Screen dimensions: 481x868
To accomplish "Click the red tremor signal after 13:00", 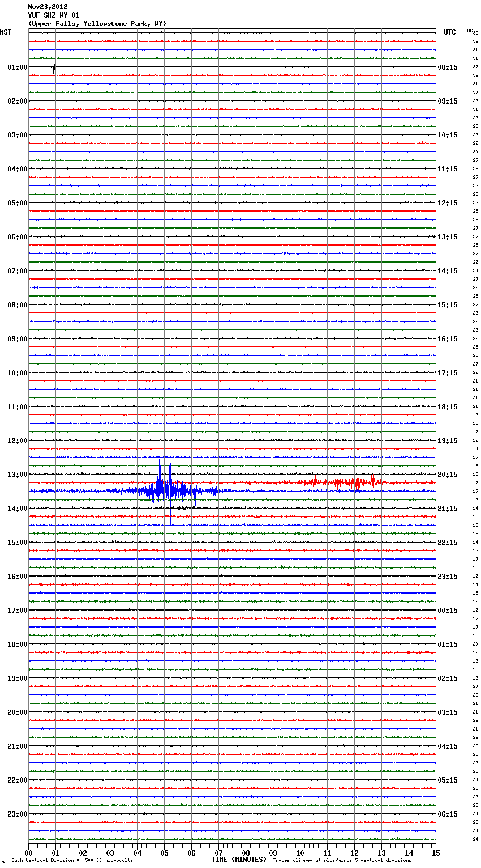I will click(x=342, y=483).
